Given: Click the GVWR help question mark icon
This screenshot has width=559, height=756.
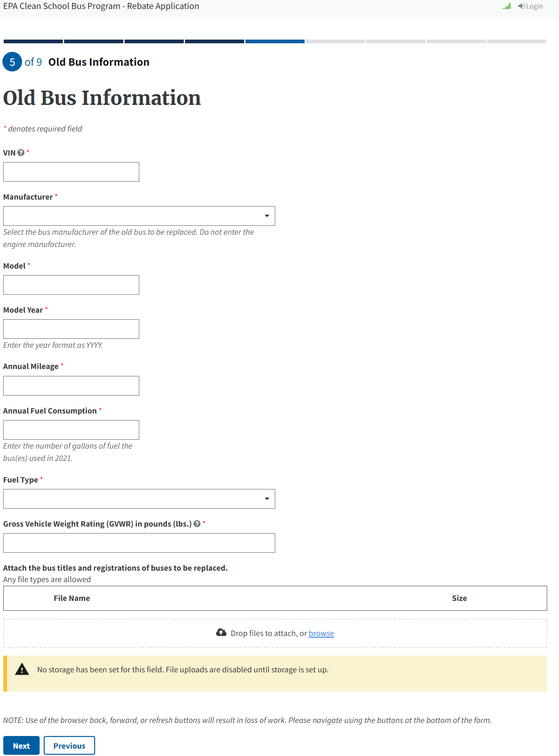Looking at the screenshot, I should (x=197, y=524).
